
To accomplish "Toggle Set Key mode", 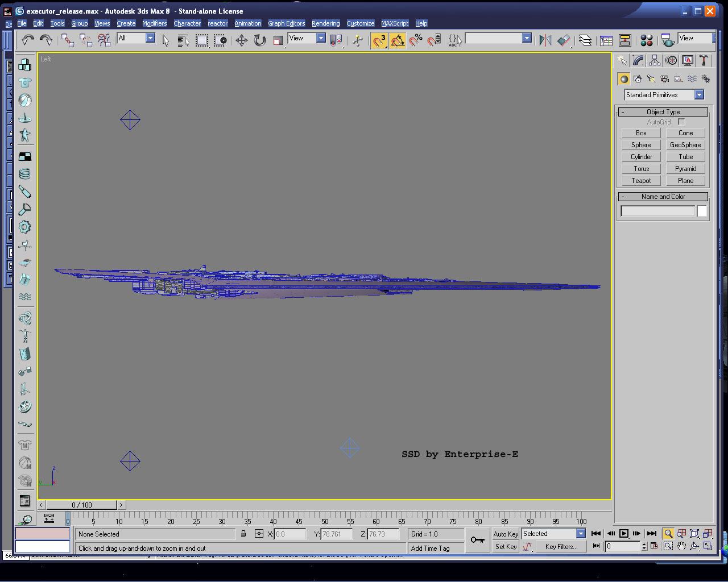I will pyautogui.click(x=506, y=547).
